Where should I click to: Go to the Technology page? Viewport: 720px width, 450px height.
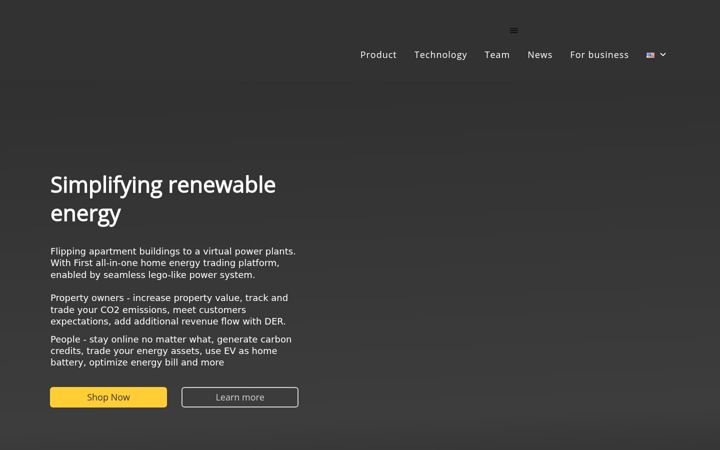click(440, 55)
